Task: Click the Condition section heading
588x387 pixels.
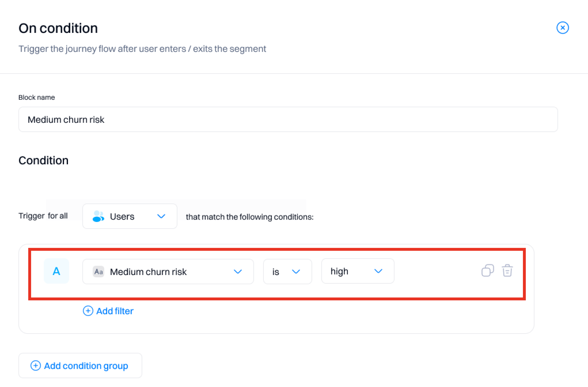Action: (x=44, y=161)
